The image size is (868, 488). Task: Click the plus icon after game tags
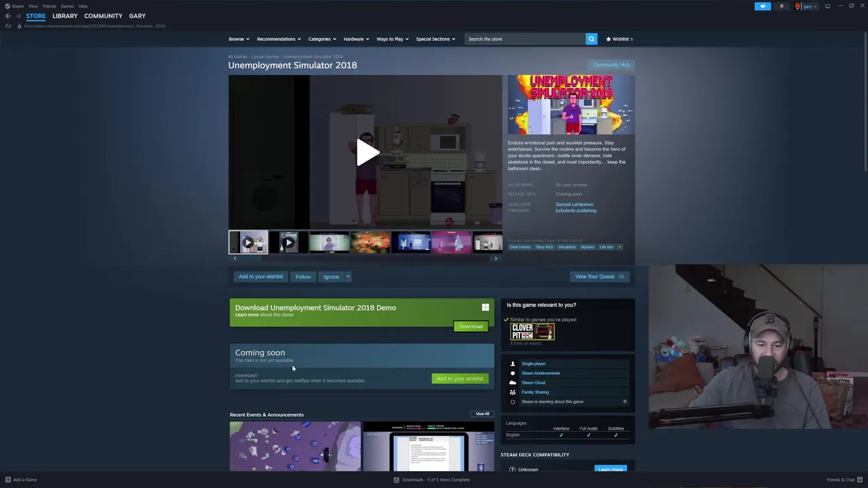[x=619, y=247]
